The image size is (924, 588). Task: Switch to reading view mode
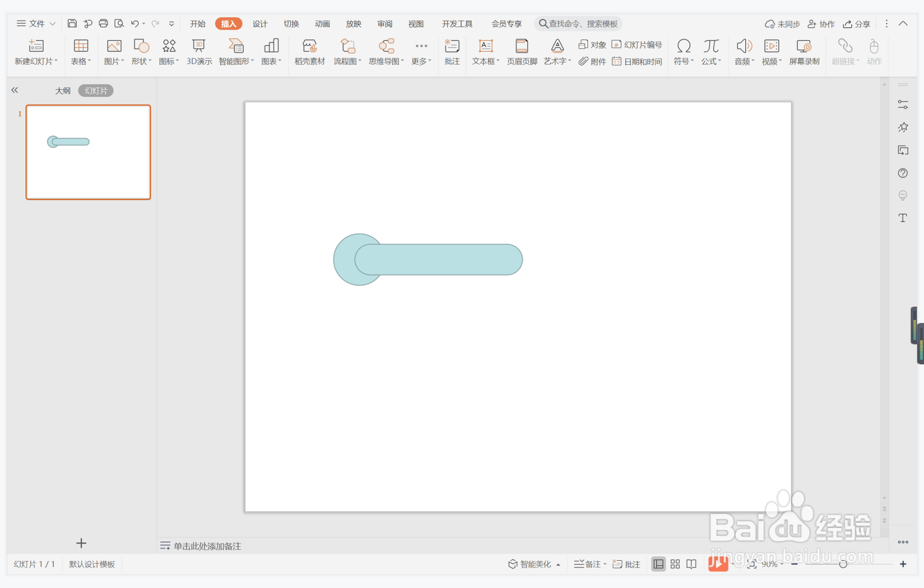[x=691, y=564]
